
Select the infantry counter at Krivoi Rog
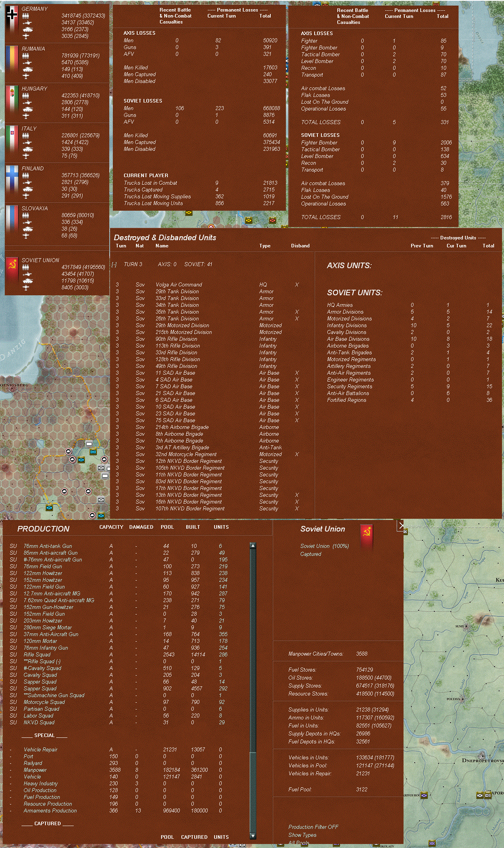click(x=424, y=795)
